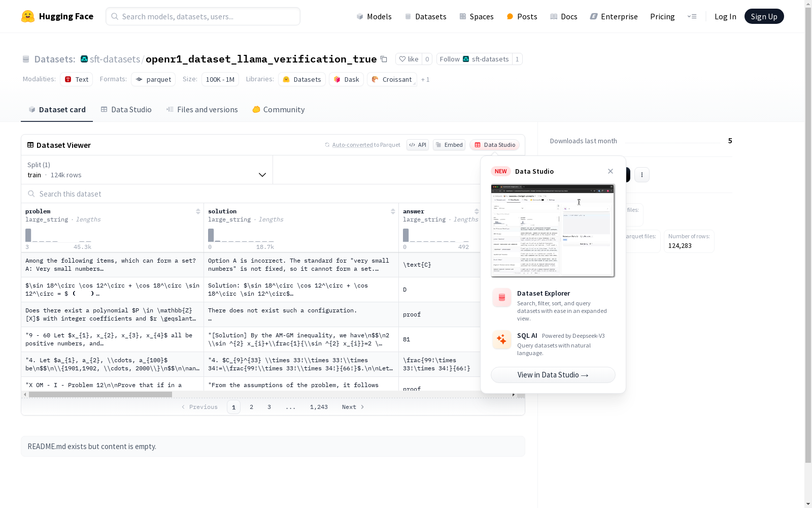Copy the dataset name with the copy icon

(x=384, y=59)
